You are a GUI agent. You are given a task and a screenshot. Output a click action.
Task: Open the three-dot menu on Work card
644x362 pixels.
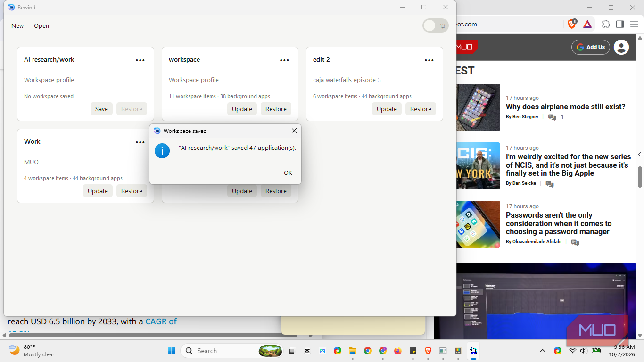point(140,142)
